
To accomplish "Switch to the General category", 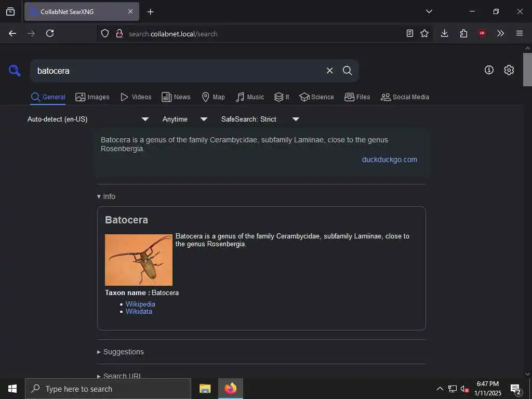I will (48, 97).
